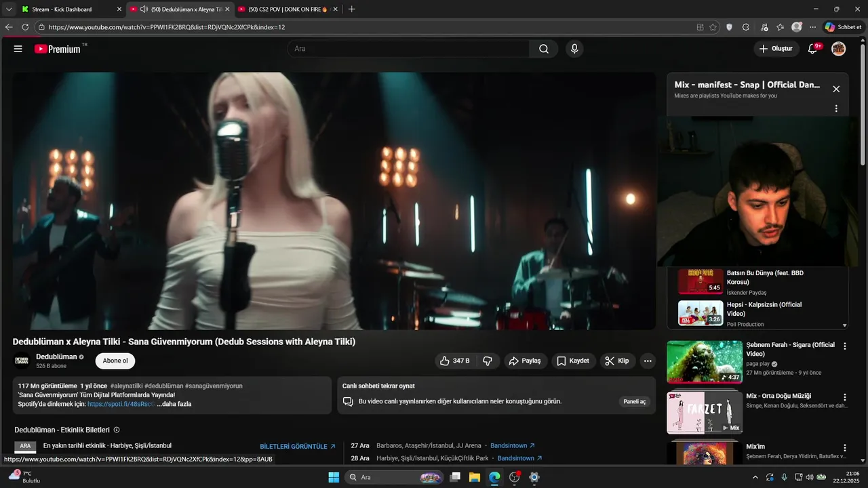Click the browser address bar URL
Image resolution: width=868 pixels, height=488 pixels.
click(x=167, y=27)
